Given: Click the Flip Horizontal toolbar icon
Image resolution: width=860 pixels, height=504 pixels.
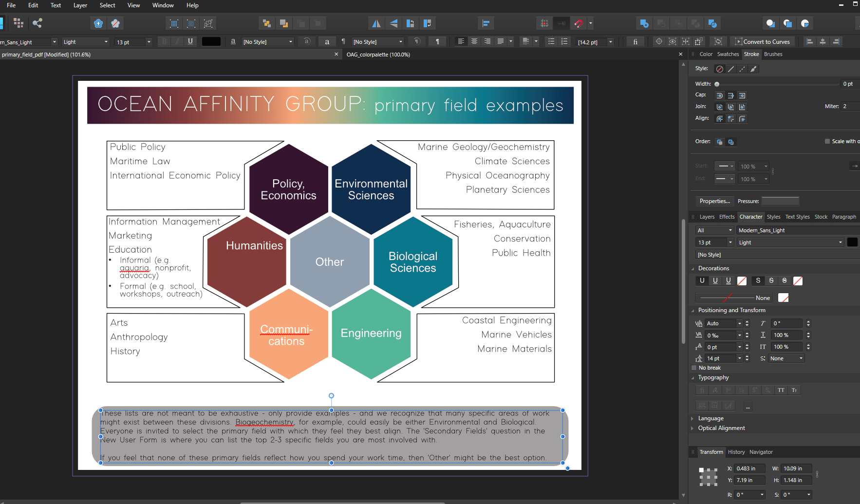Looking at the screenshot, I should point(376,23).
